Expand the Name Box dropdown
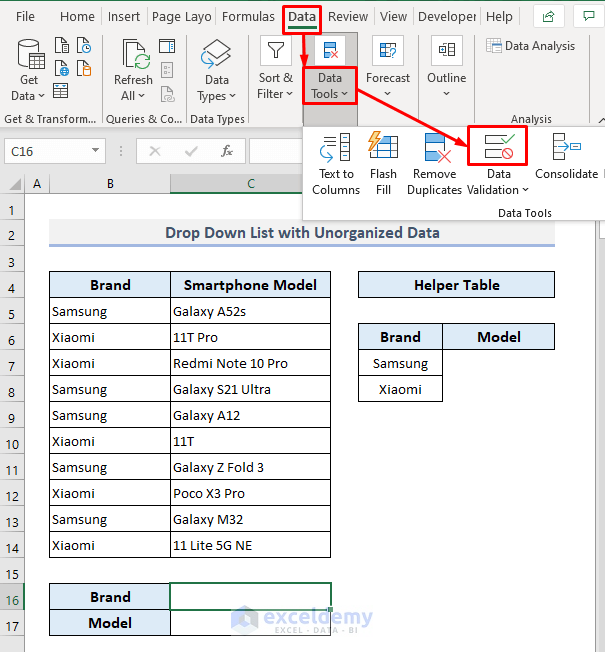This screenshot has height=652, width=605. (95, 151)
